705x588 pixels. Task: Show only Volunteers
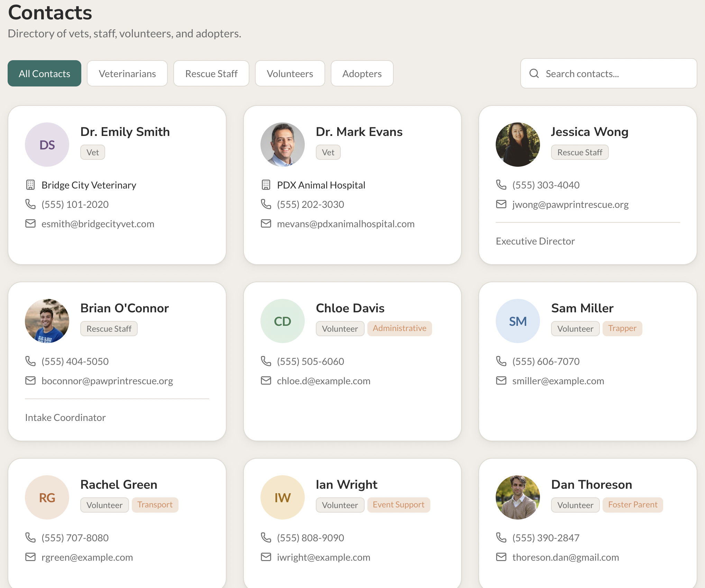tap(290, 73)
